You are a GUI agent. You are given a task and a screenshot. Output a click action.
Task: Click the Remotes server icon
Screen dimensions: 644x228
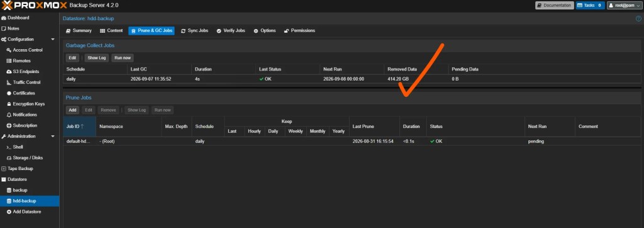pyautogui.click(x=9, y=61)
